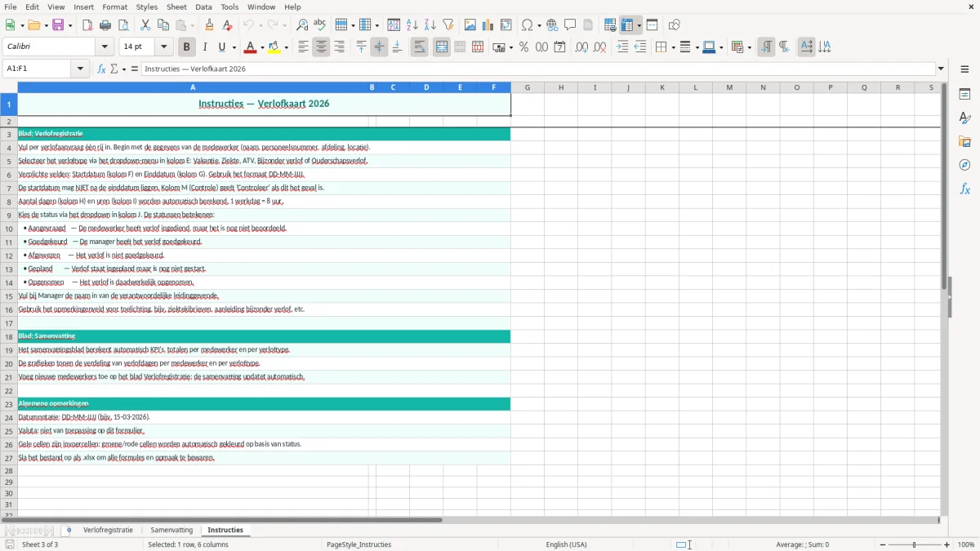Image resolution: width=980 pixels, height=551 pixels.
Task: Open sidebar Functions panel
Action: [964, 189]
